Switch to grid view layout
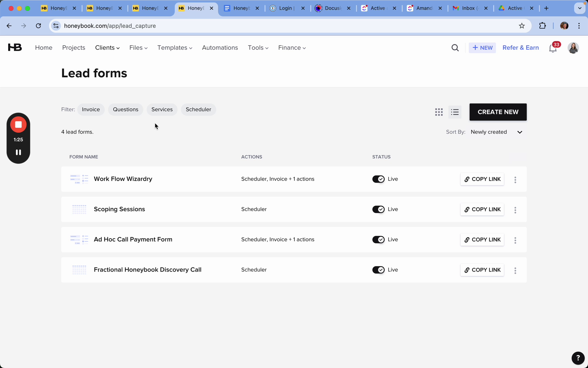 click(x=439, y=112)
